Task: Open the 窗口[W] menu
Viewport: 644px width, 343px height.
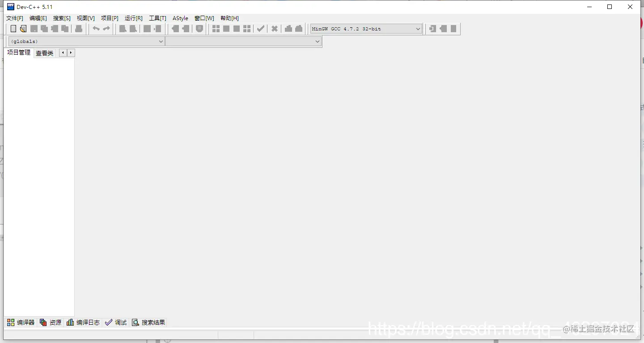Action: 204,18
